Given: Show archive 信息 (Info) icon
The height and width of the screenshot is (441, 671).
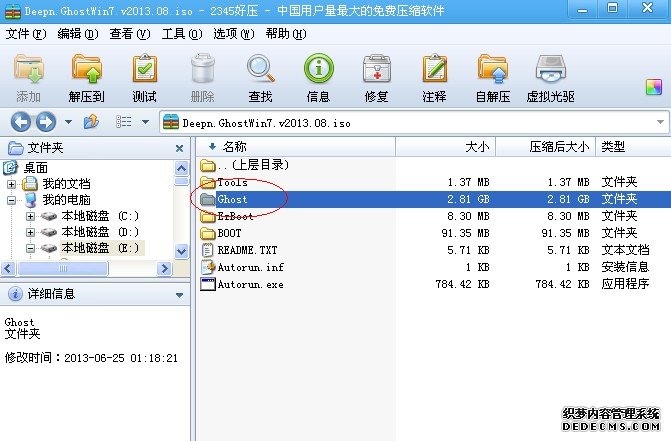Looking at the screenshot, I should [318, 78].
